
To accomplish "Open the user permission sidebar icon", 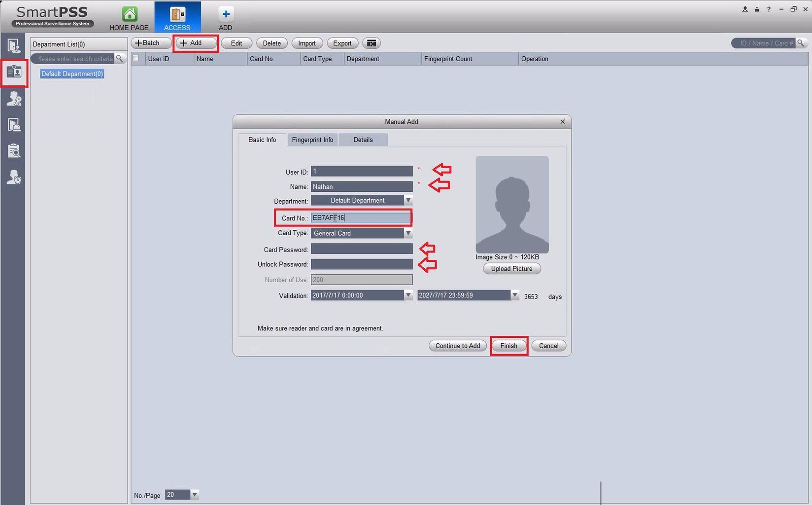I will tap(14, 99).
